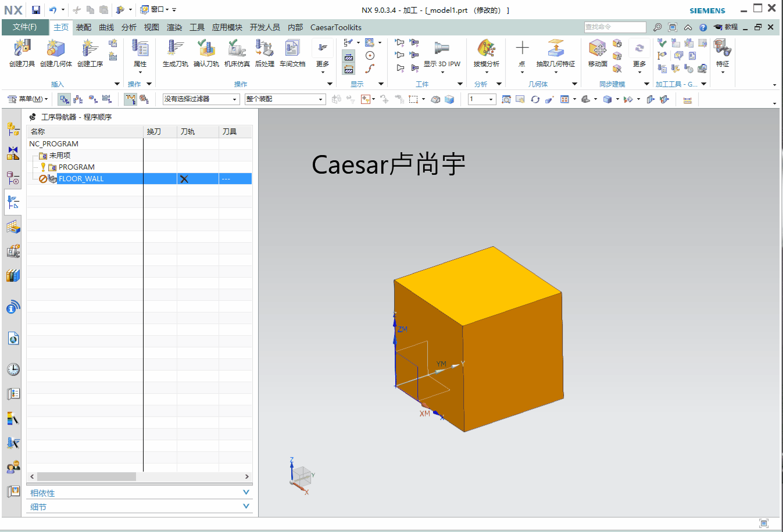The height and width of the screenshot is (532, 783).
Task: Switch to the 曲线 ribbon tab
Action: click(x=106, y=27)
